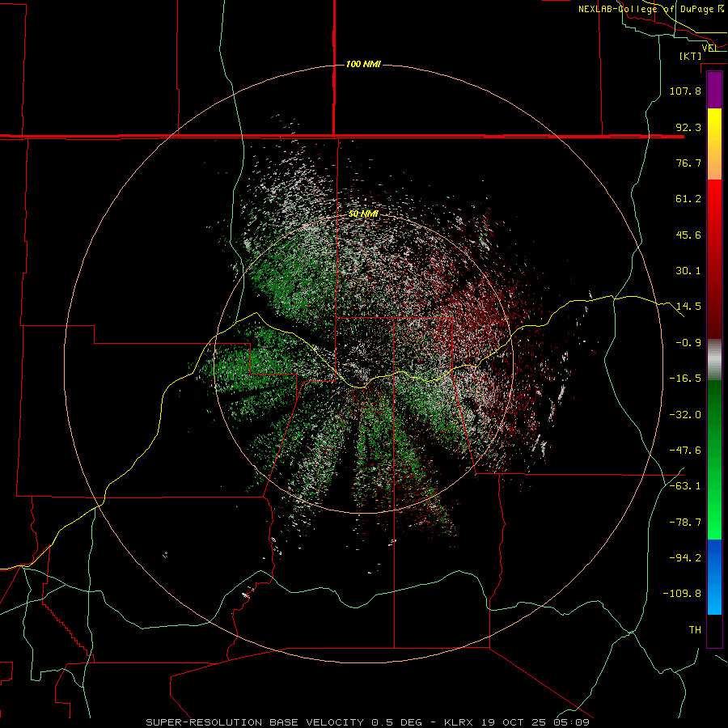This screenshot has height=728, width=728.
Task: Click the TH threshold label
Action: pyautogui.click(x=695, y=630)
